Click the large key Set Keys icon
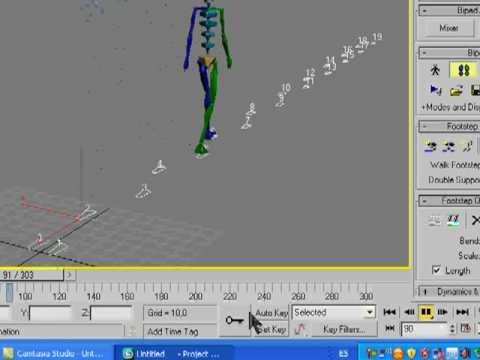 pyautogui.click(x=234, y=320)
